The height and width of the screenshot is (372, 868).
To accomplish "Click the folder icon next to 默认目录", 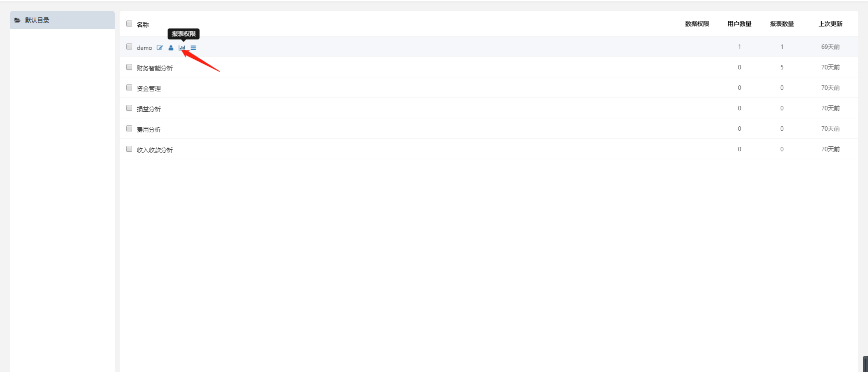I will point(17,20).
